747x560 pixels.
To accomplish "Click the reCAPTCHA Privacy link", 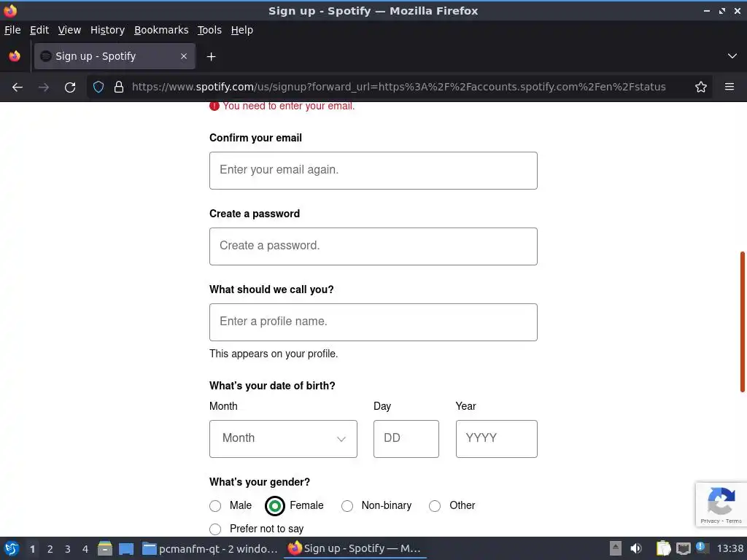I will (x=710, y=521).
